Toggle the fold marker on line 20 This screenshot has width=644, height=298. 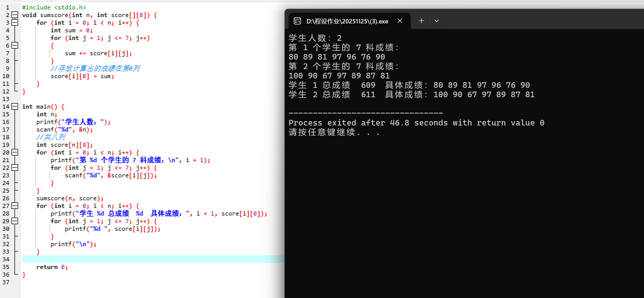click(x=15, y=152)
